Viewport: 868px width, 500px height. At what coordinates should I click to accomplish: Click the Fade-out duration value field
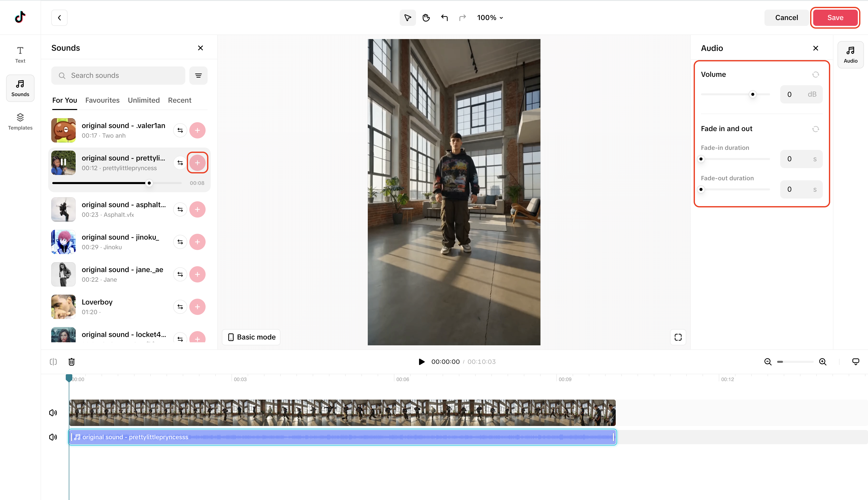801,190
